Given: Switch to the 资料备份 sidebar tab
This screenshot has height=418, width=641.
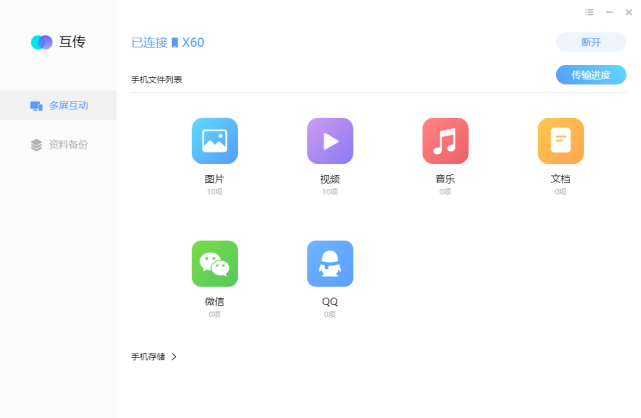Looking at the screenshot, I should [x=58, y=145].
